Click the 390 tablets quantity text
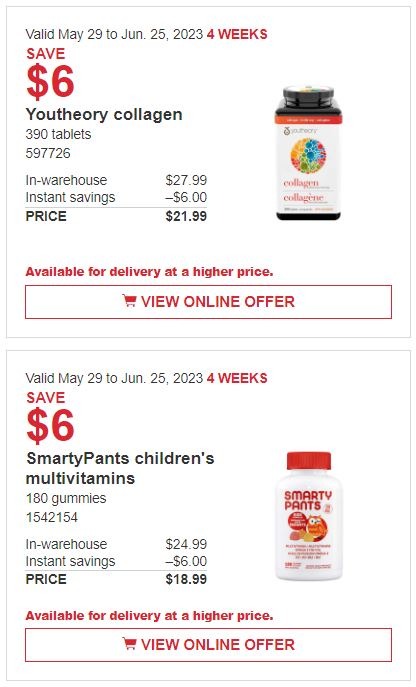This screenshot has height=687, width=416. point(58,134)
